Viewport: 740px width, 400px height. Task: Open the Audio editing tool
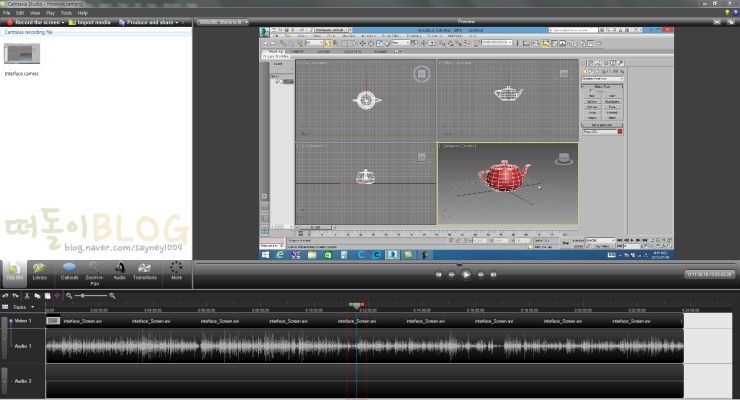[119, 271]
